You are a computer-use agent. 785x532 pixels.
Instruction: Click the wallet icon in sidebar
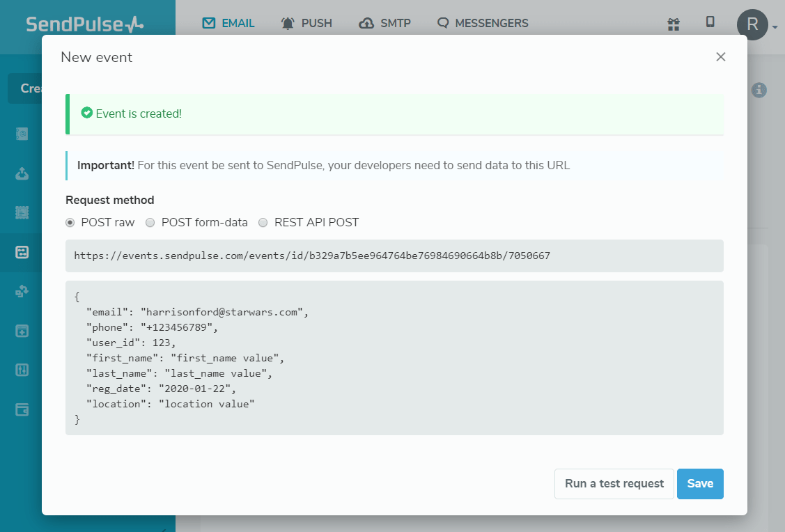[x=22, y=409]
